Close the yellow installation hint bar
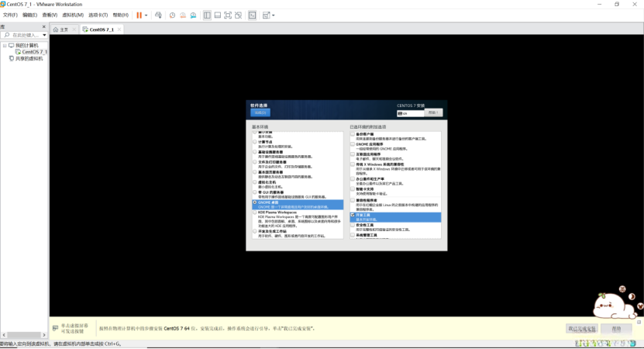 639,323
